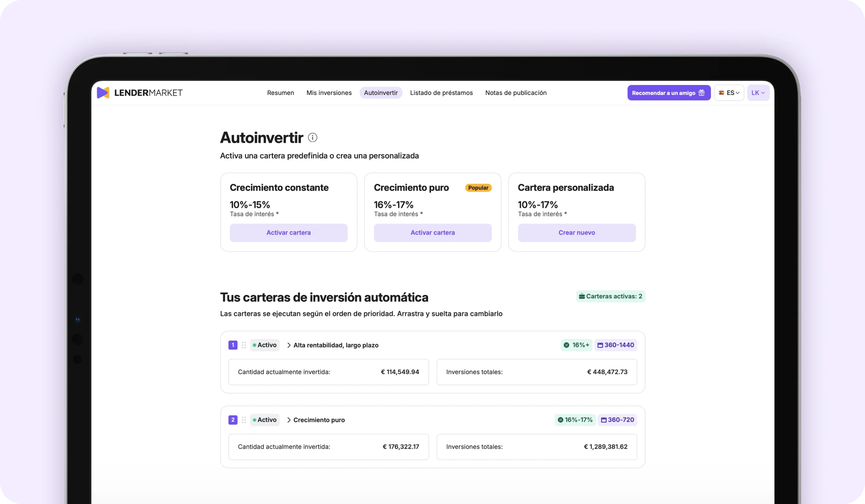Click the calendar icon on 360-1440 badge

600,345
